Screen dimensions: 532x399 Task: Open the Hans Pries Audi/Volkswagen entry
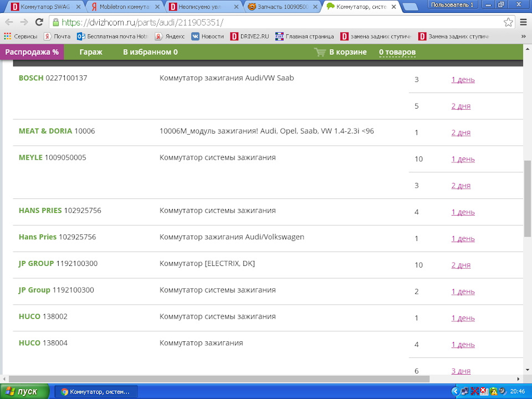tap(57, 237)
